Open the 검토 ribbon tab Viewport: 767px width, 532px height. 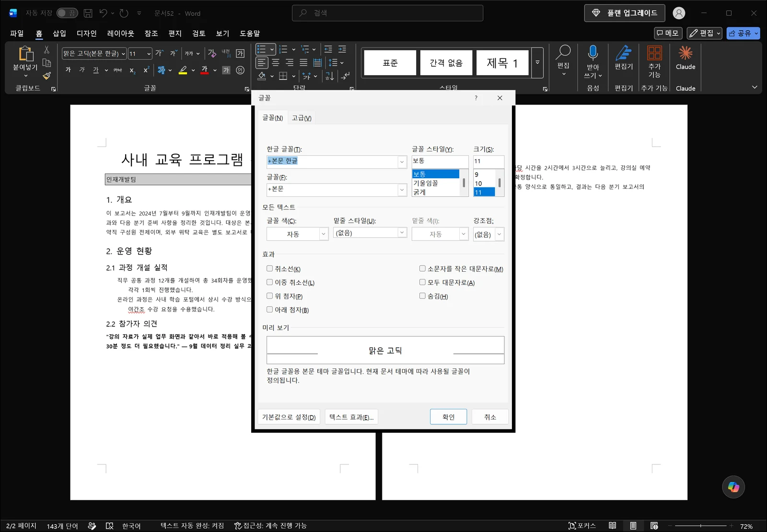[199, 34]
